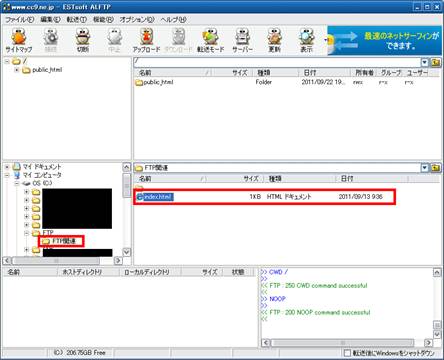Click the アップロード upload icon

point(146,40)
